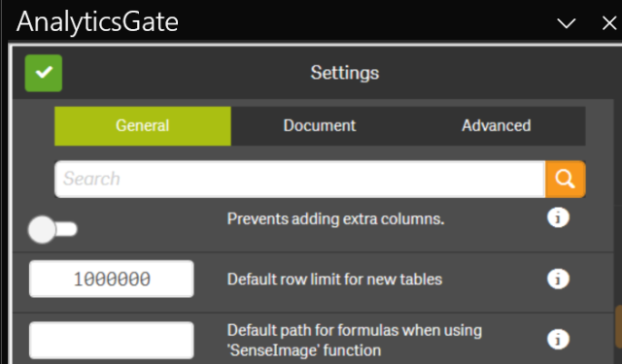Click the orange search magnifier button

[566, 179]
